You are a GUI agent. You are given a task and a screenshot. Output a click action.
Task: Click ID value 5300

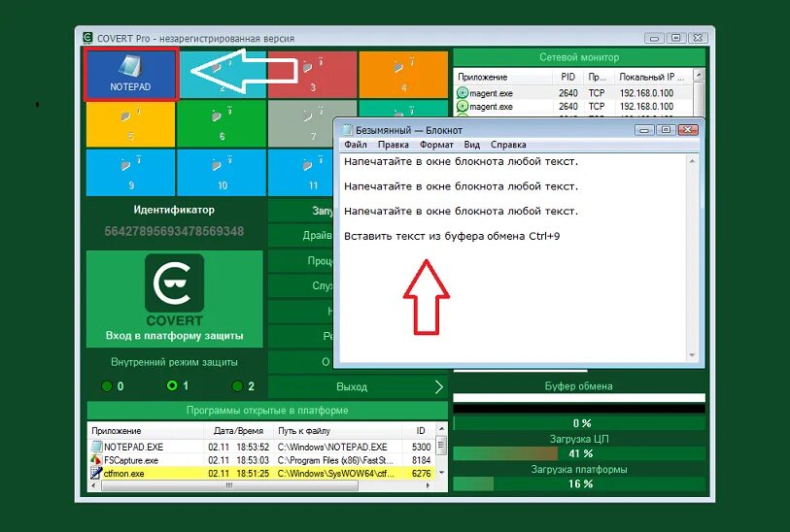point(421,447)
